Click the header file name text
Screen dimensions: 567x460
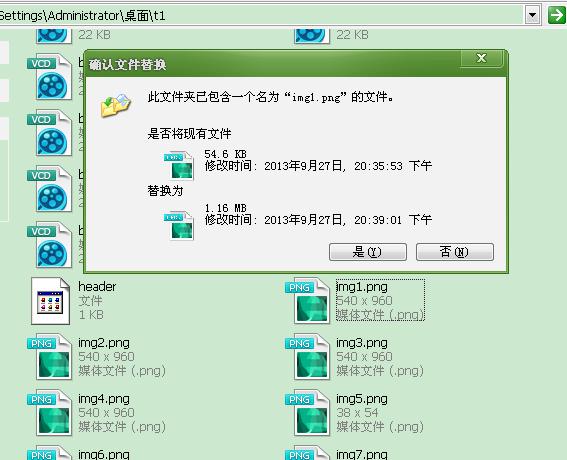pos(97,287)
